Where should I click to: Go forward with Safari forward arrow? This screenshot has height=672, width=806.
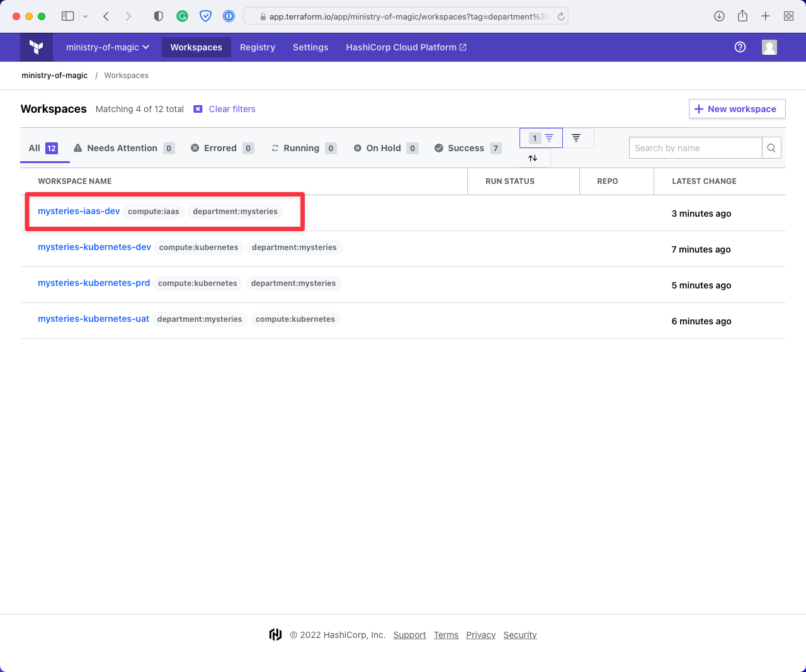128,16
